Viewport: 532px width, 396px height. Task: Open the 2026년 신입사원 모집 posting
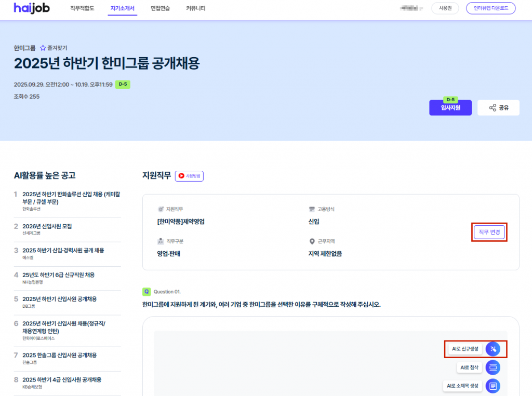click(x=47, y=226)
